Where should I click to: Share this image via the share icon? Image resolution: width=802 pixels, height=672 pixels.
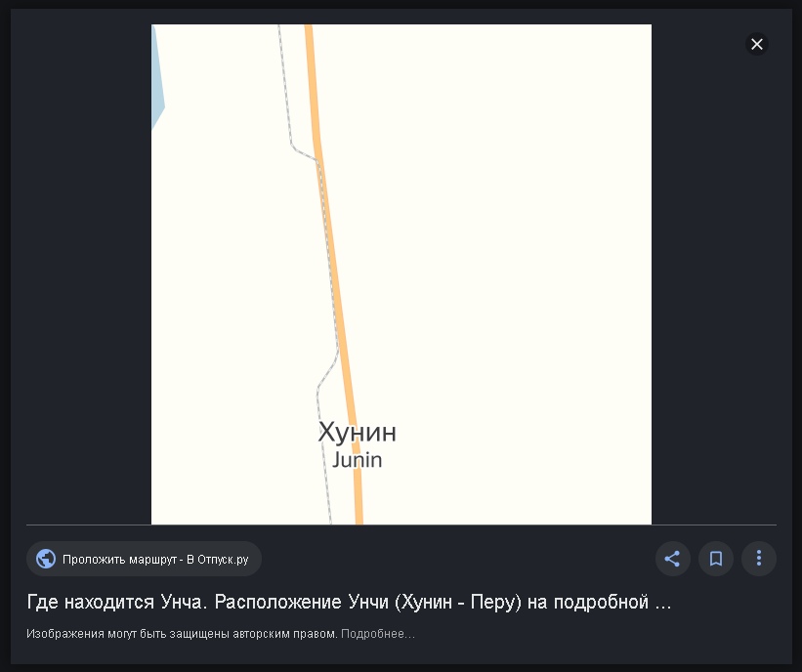pos(673,559)
